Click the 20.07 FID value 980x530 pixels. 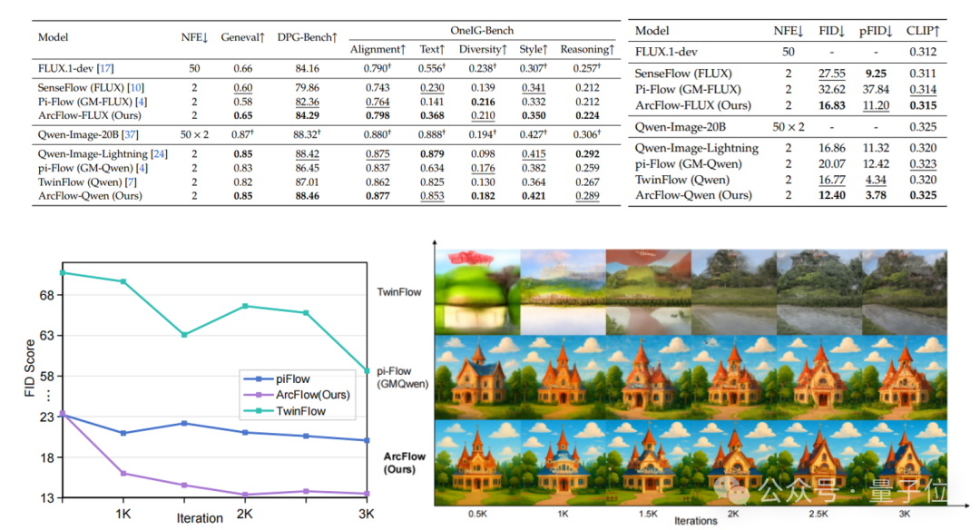click(x=832, y=163)
